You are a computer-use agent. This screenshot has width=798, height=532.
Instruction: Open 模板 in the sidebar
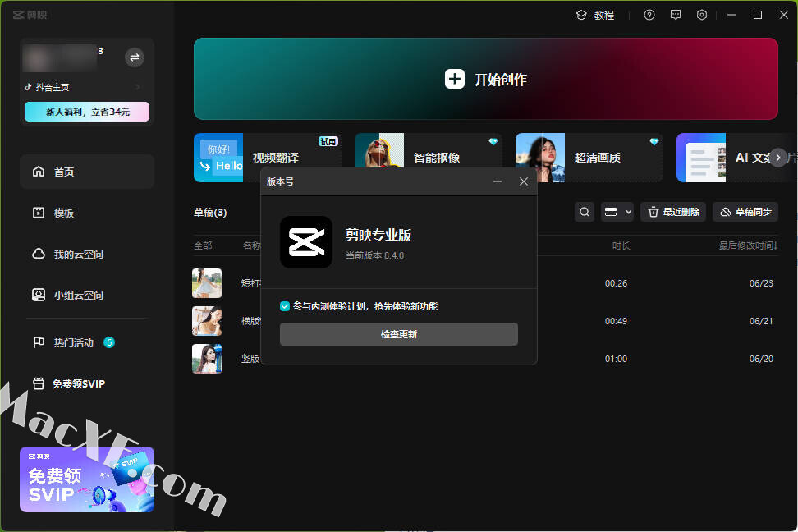tap(87, 213)
